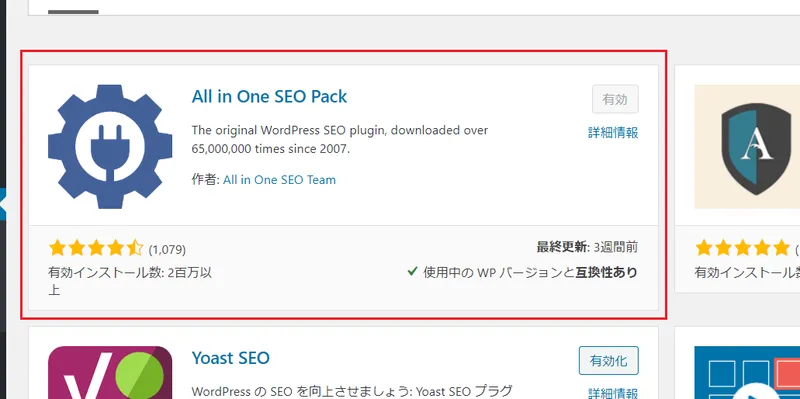Click the star rating of All in One SEO Pack

[96, 248]
